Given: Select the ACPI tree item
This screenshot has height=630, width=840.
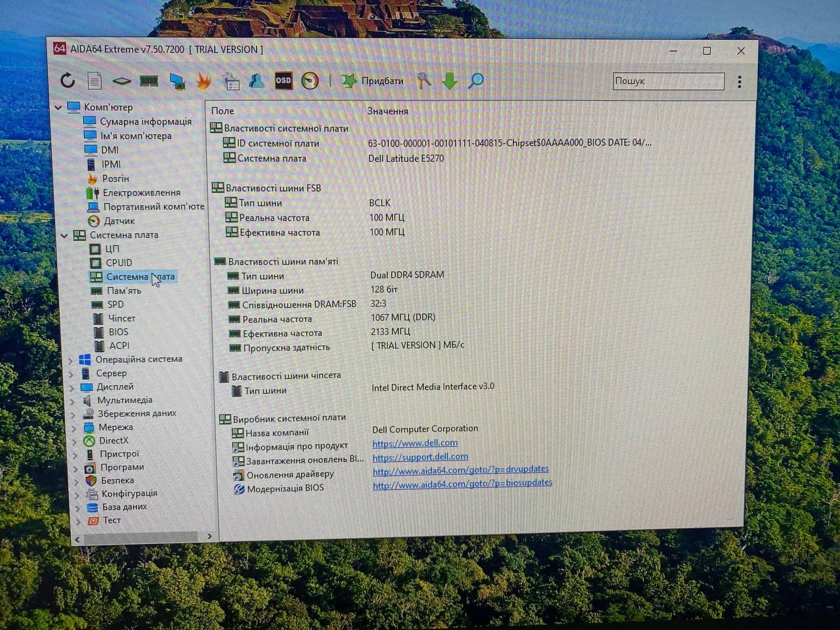Looking at the screenshot, I should coord(119,346).
